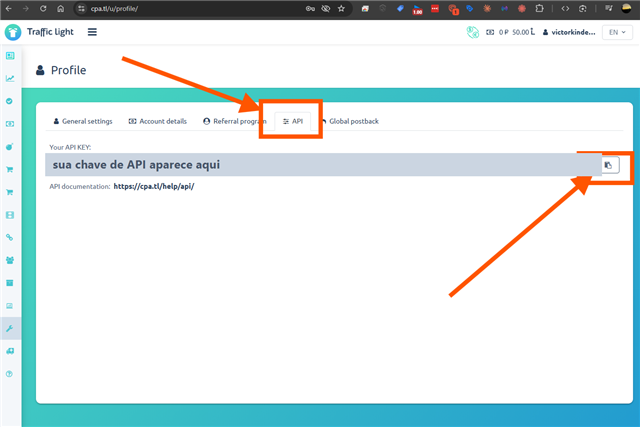The width and height of the screenshot is (640, 427).
Task: Click the account balance 0 ₽ $0.00
Action: pos(510,32)
